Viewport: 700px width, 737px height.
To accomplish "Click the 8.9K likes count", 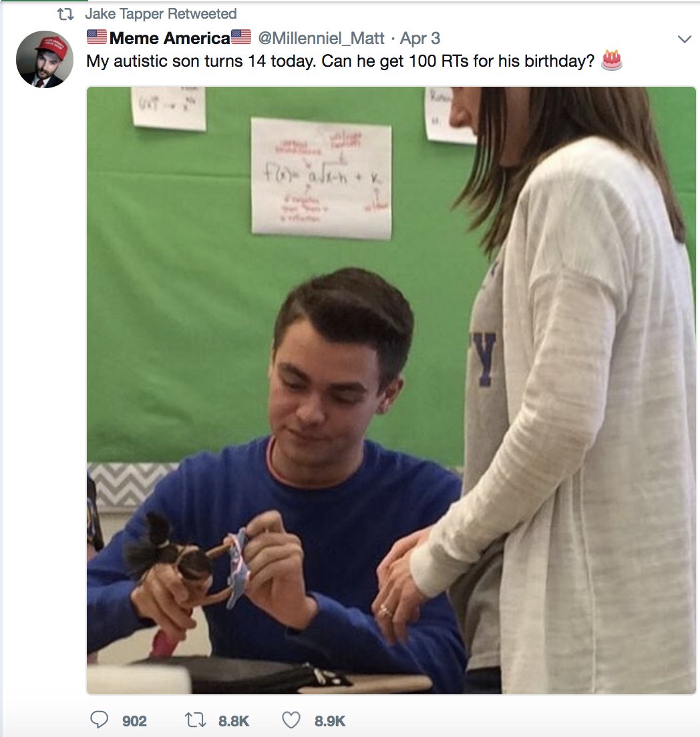I will point(330,720).
